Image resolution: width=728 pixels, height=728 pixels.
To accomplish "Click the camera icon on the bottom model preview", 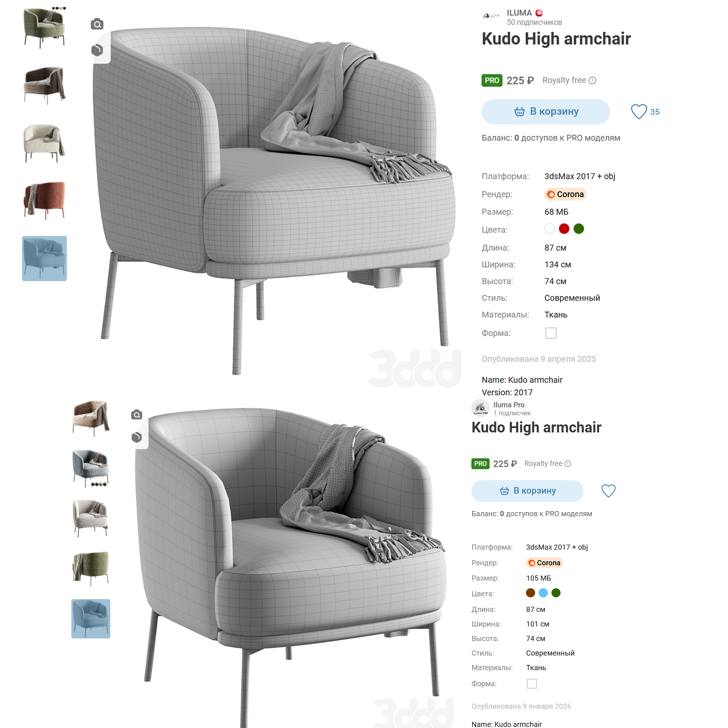I will (137, 415).
